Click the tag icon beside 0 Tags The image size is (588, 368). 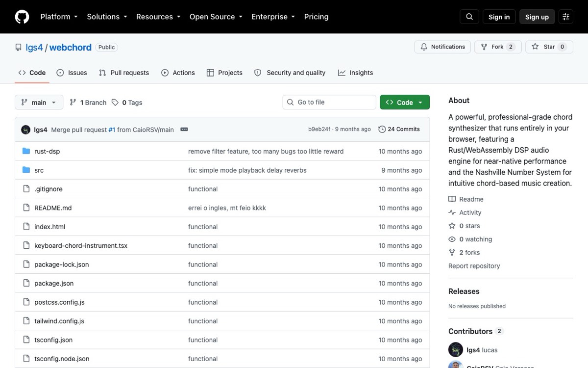click(x=115, y=103)
